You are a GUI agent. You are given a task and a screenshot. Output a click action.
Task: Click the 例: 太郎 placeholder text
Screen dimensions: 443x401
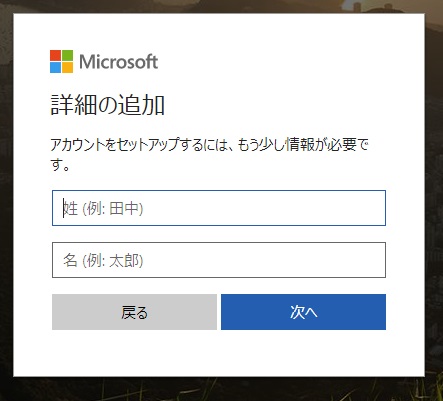coord(113,261)
